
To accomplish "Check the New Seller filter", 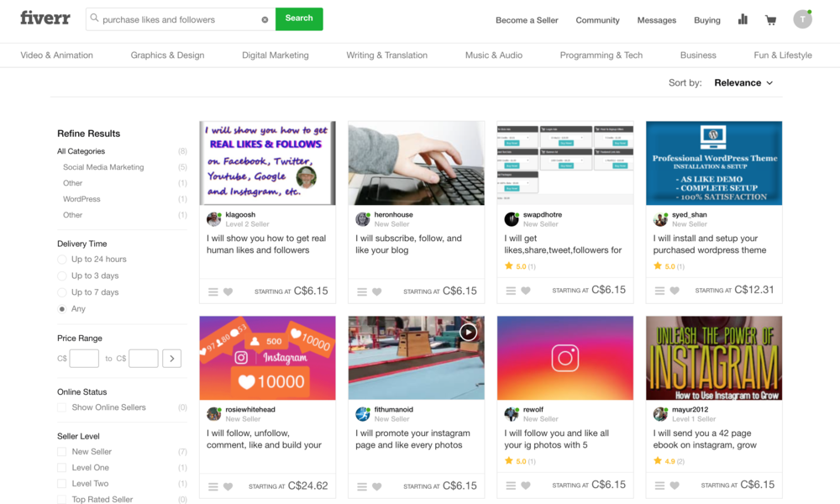I will click(x=62, y=452).
